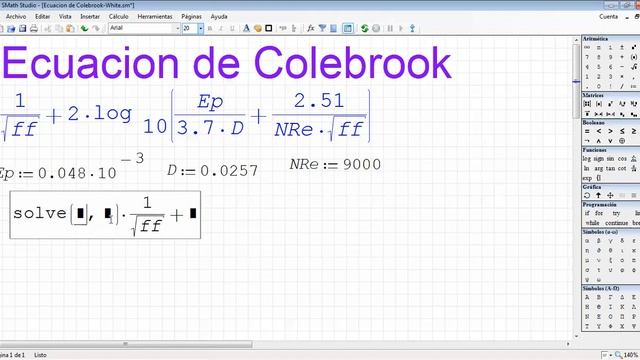This screenshot has height=360, width=640.
Task: Click the Save diskette icon
Action: (22, 29)
